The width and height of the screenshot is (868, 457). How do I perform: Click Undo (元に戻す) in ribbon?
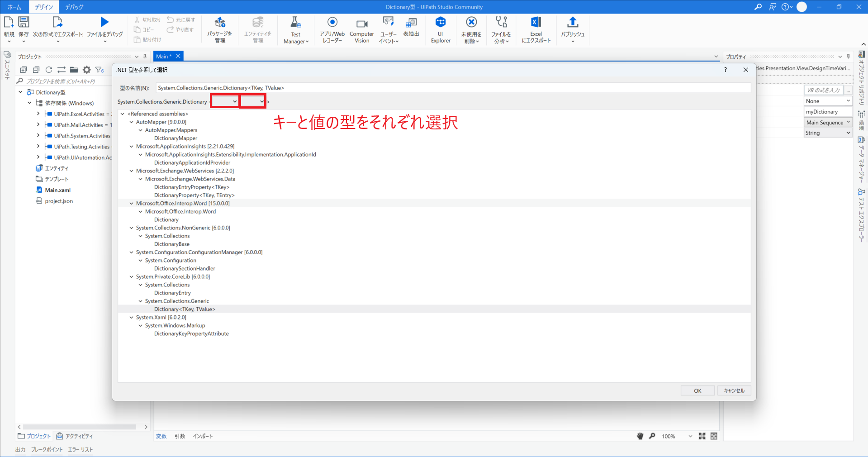pyautogui.click(x=181, y=20)
